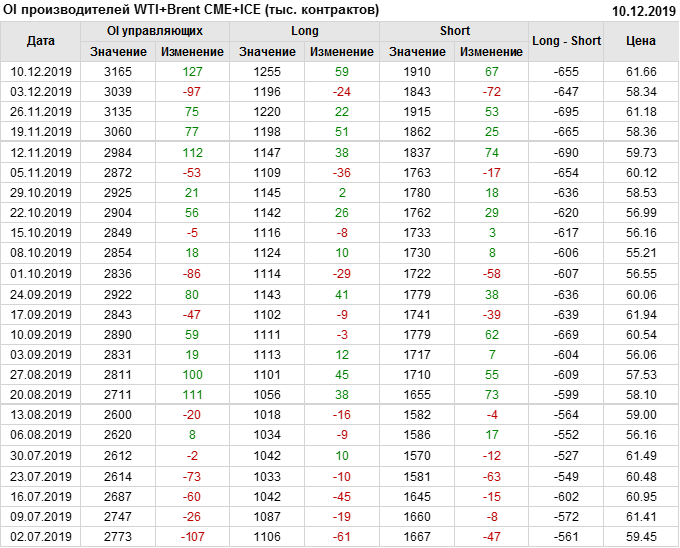The height and width of the screenshot is (548, 680).
Task: Click the "Цена" column header
Action: click(x=641, y=41)
